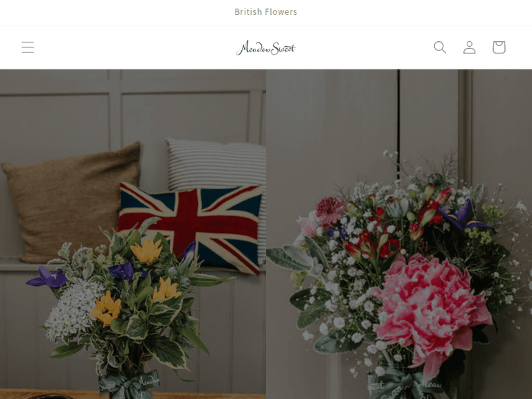Click the top yellow flower in left bouquet

tap(147, 251)
